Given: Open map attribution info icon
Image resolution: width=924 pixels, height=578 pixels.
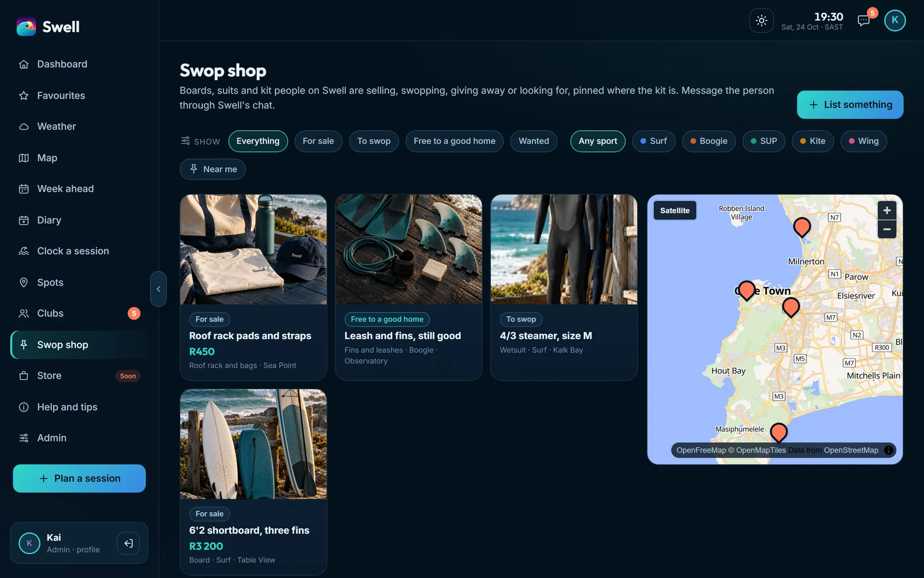Looking at the screenshot, I should tap(889, 450).
